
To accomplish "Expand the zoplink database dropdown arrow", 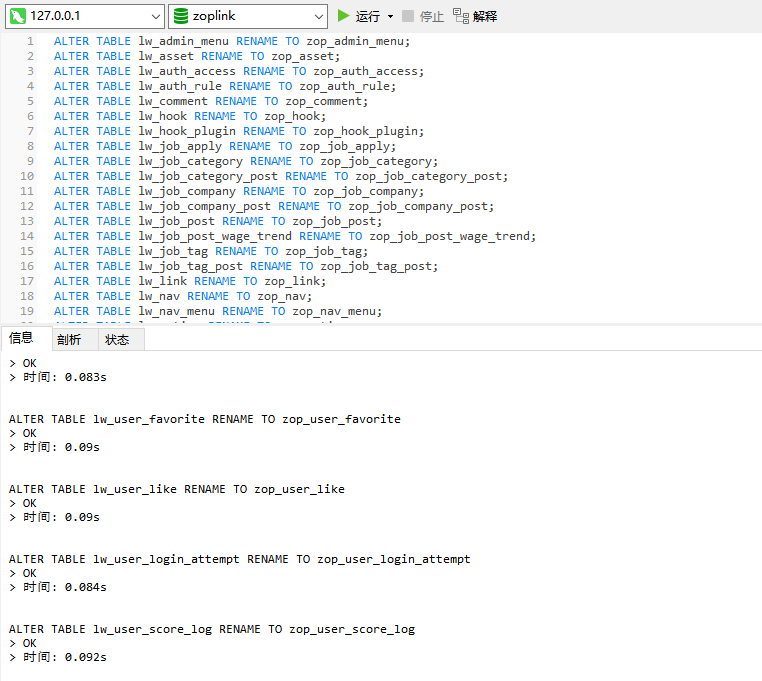I will coord(318,16).
